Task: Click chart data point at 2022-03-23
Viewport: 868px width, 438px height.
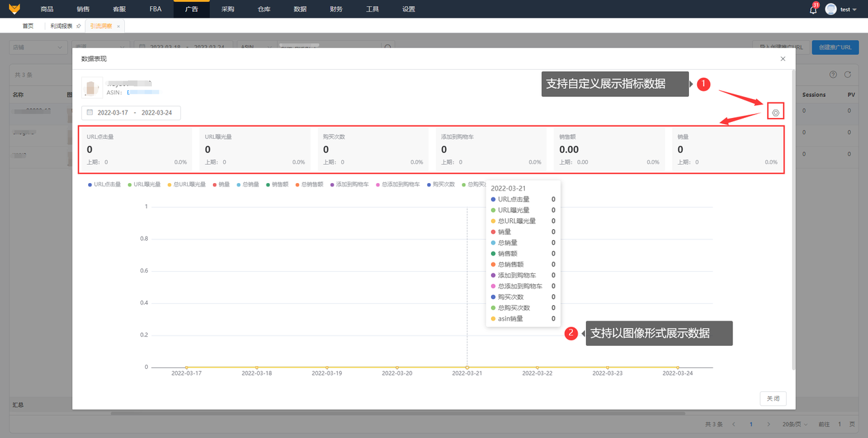Action: click(608, 367)
